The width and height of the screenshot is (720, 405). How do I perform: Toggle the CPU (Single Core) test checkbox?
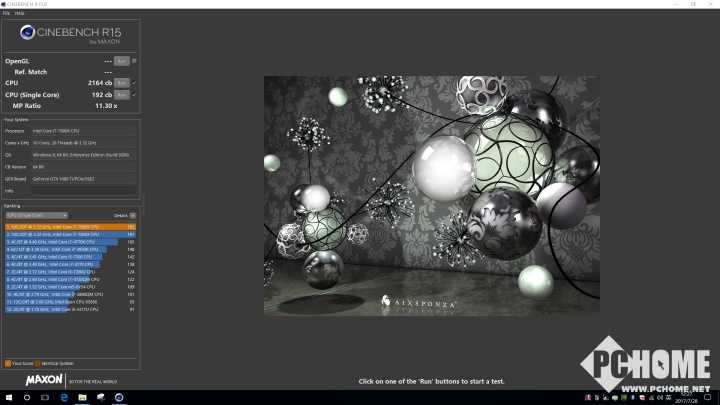click(134, 95)
